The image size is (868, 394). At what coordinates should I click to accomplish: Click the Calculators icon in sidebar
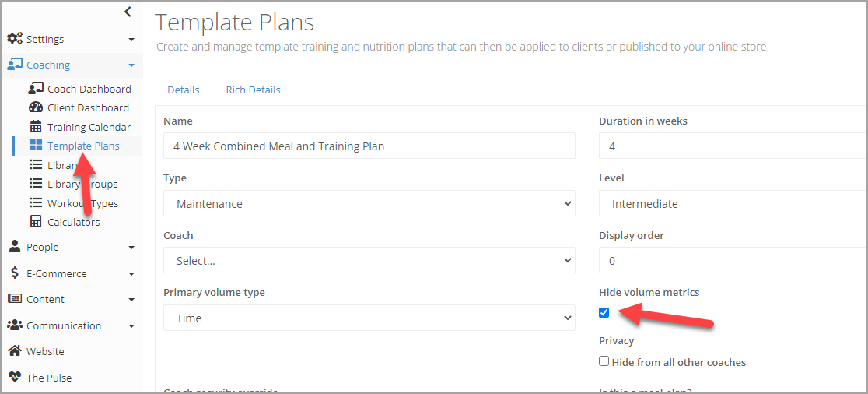pos(36,222)
